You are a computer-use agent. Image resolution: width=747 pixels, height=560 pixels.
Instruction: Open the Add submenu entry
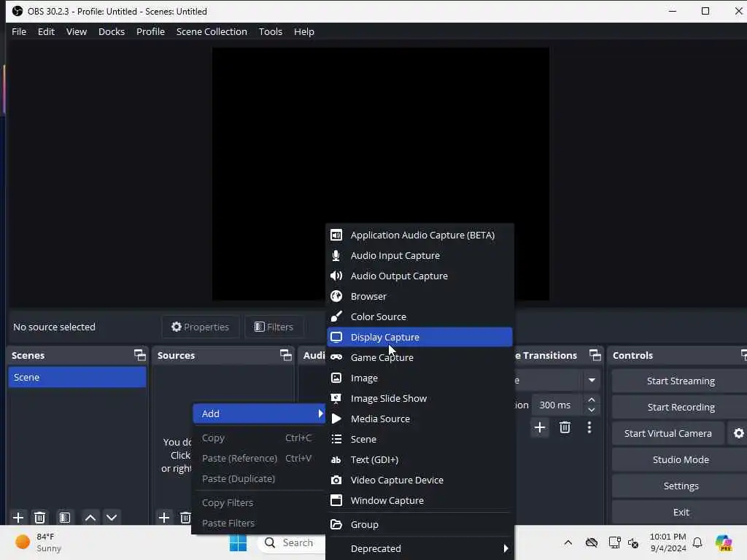click(259, 413)
